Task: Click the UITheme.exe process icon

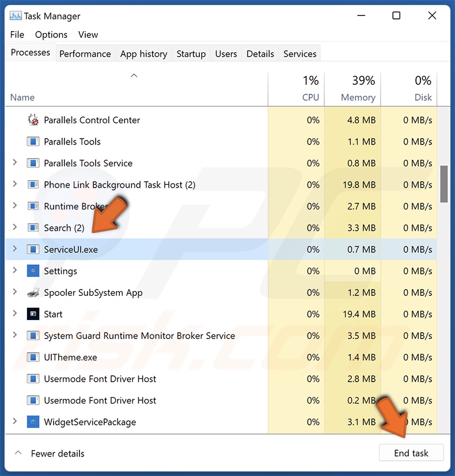Action: tap(33, 357)
